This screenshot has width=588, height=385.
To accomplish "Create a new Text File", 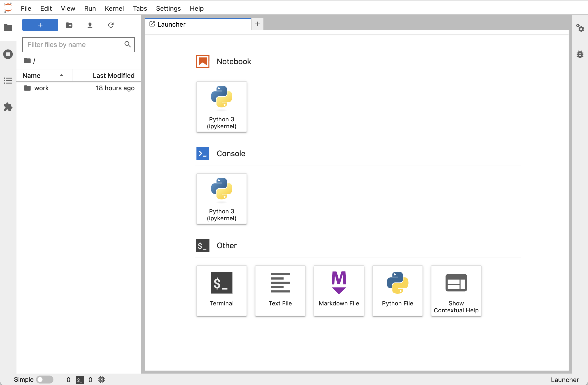I will coord(280,290).
